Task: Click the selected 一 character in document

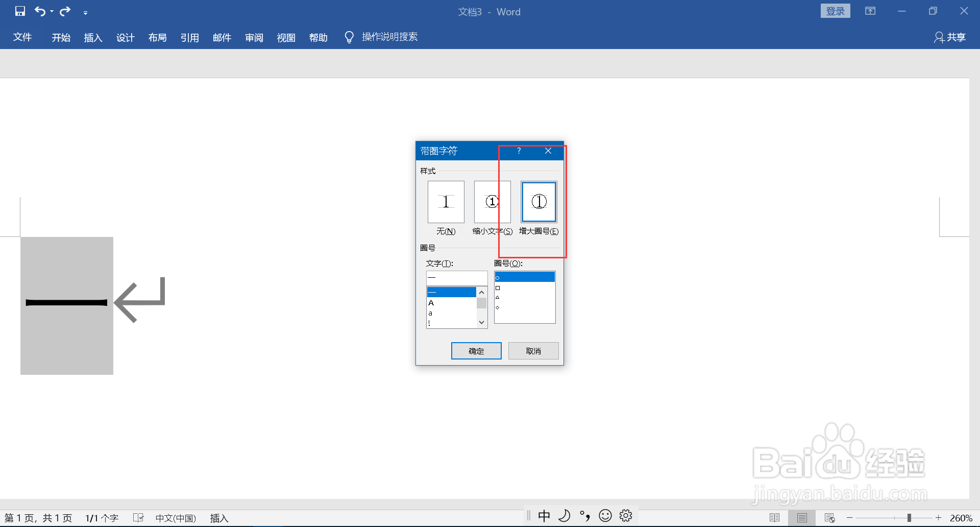Action: (x=66, y=303)
